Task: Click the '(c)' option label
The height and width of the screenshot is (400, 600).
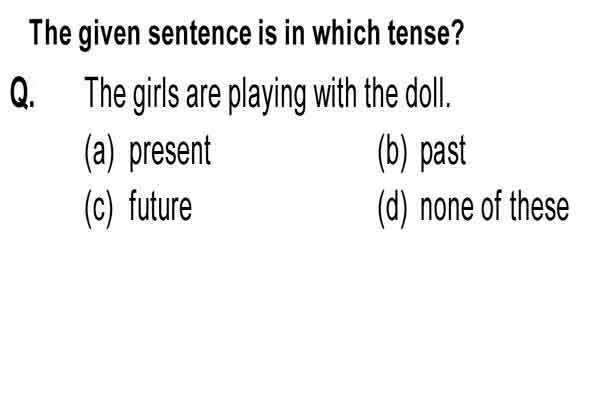Action: click(x=99, y=209)
